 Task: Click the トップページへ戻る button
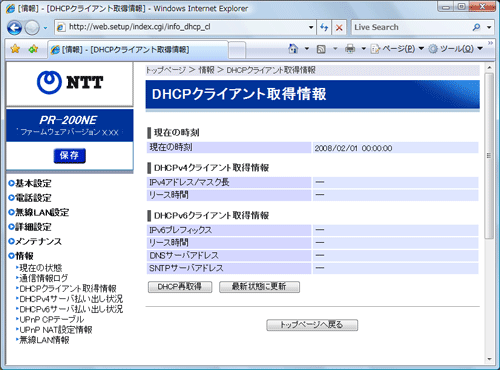click(312, 325)
